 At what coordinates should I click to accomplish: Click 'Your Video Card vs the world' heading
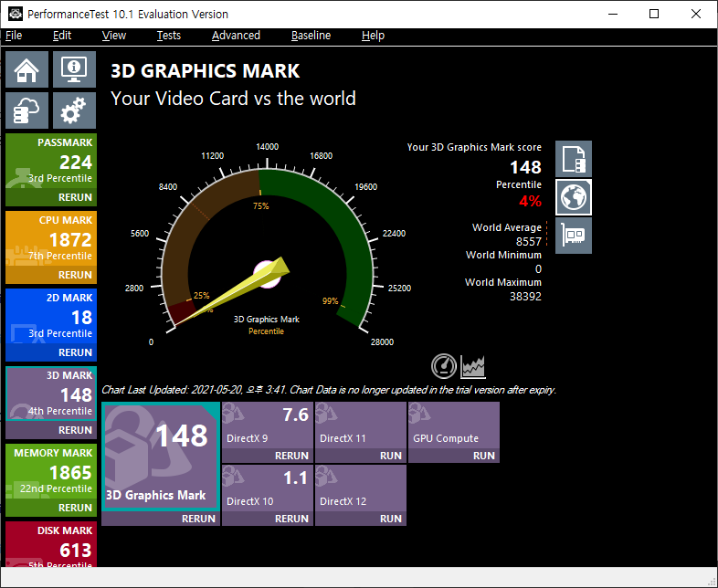point(233,99)
